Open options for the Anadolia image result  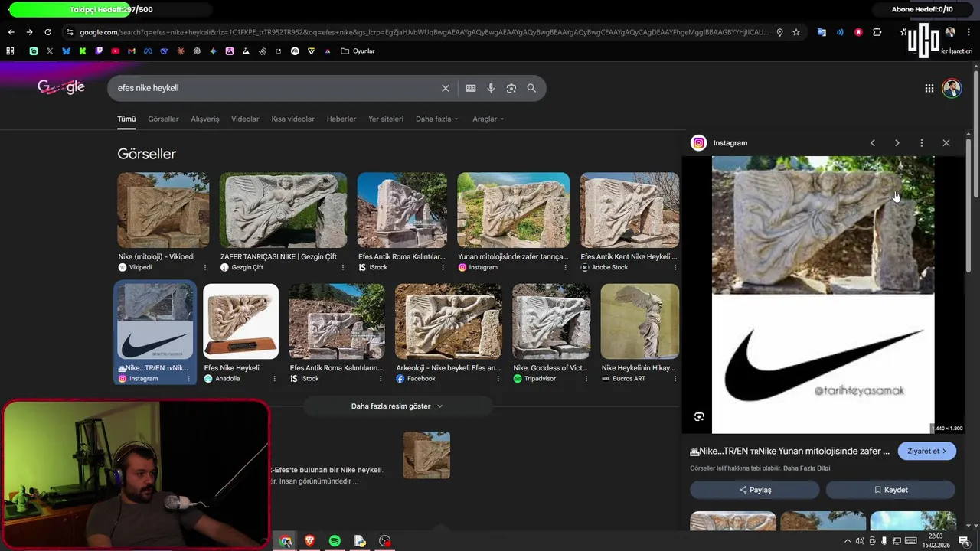click(274, 379)
